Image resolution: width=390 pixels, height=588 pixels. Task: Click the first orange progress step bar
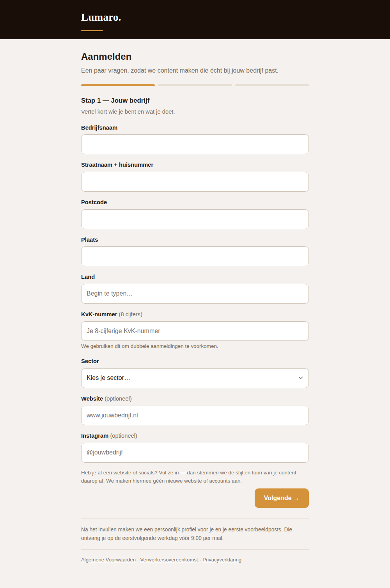click(118, 85)
